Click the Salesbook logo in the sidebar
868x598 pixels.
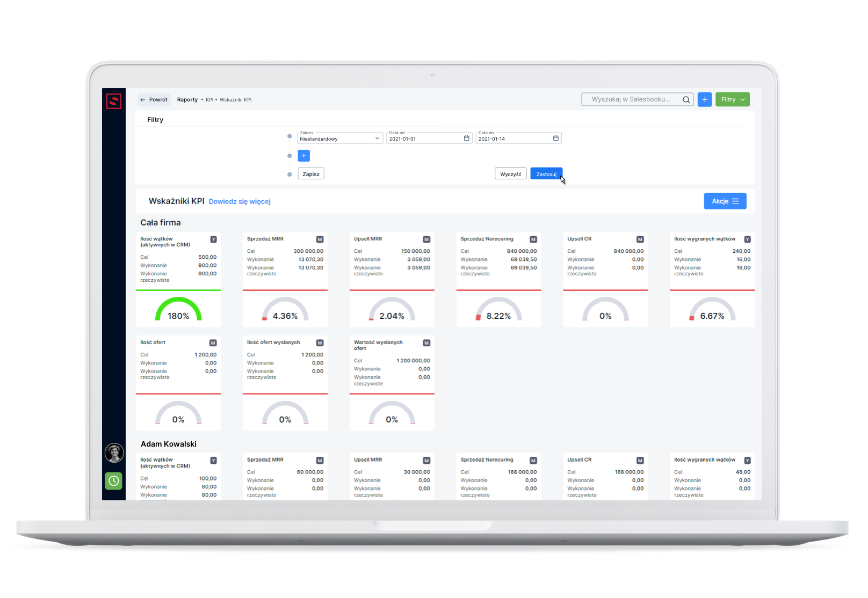[114, 101]
